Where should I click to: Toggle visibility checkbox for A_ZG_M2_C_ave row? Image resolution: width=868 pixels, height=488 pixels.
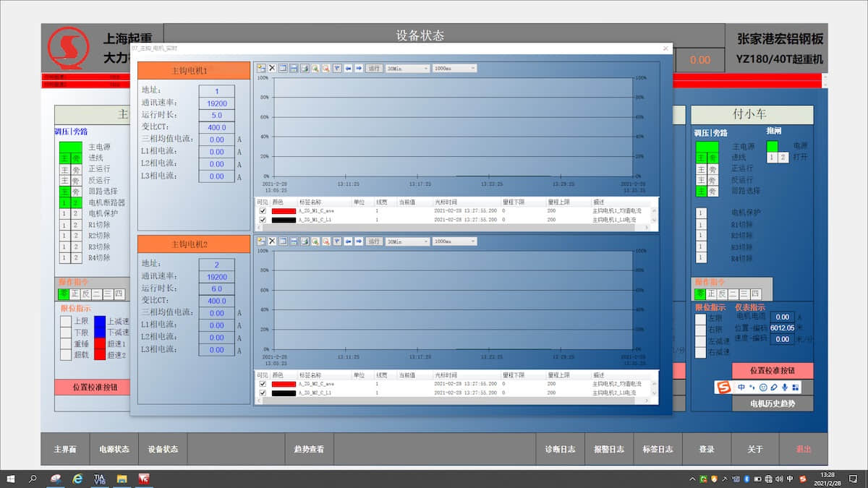pyautogui.click(x=263, y=384)
